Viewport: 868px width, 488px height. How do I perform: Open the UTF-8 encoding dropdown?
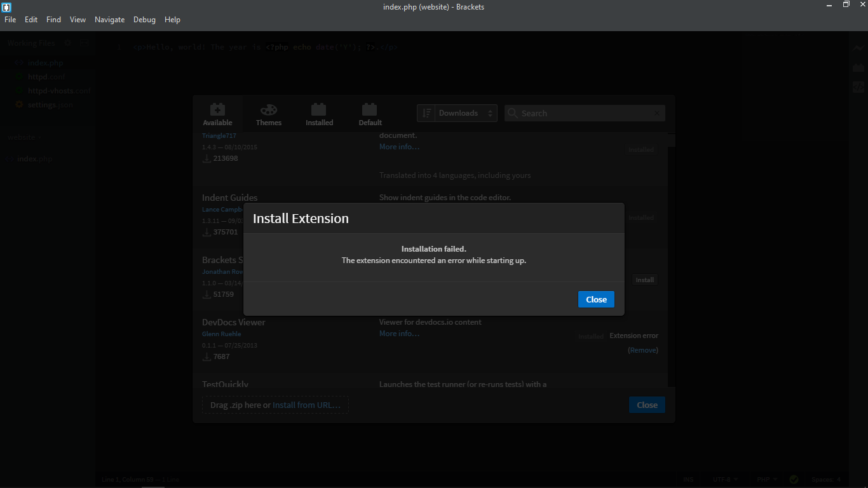click(x=725, y=479)
